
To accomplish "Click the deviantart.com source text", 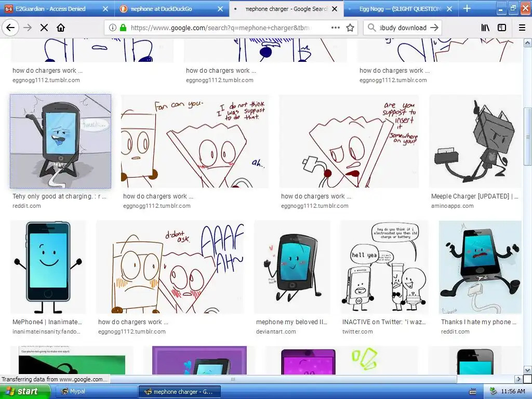I will (x=276, y=331).
